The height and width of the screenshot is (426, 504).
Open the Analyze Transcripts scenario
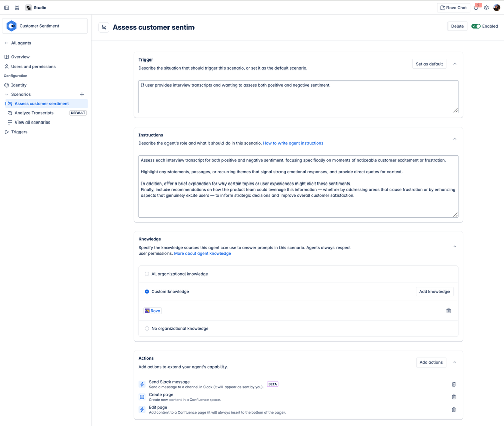(34, 113)
